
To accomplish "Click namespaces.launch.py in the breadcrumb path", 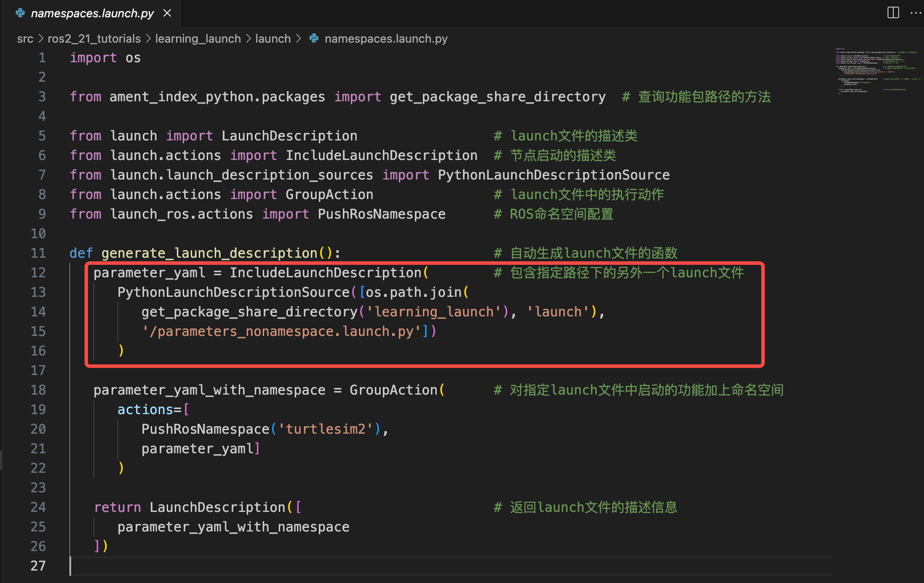I will 386,39.
